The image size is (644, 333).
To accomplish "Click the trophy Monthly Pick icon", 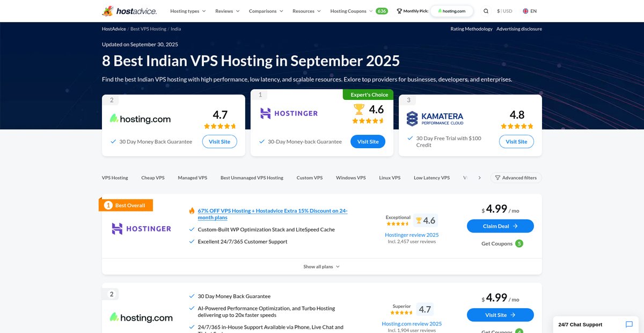I will pos(399,11).
